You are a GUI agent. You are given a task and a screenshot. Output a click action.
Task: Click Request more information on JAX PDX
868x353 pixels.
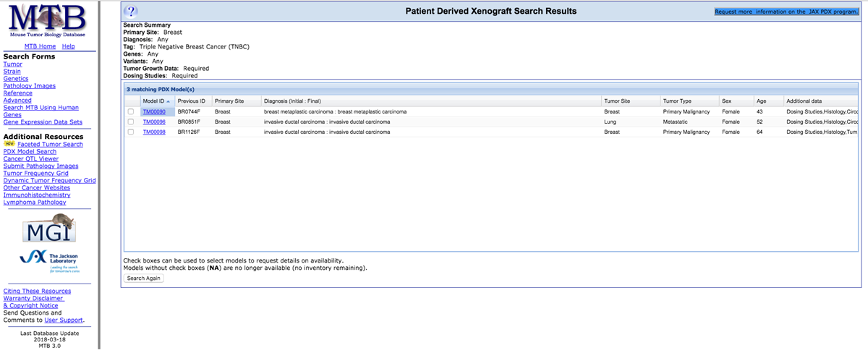(786, 12)
